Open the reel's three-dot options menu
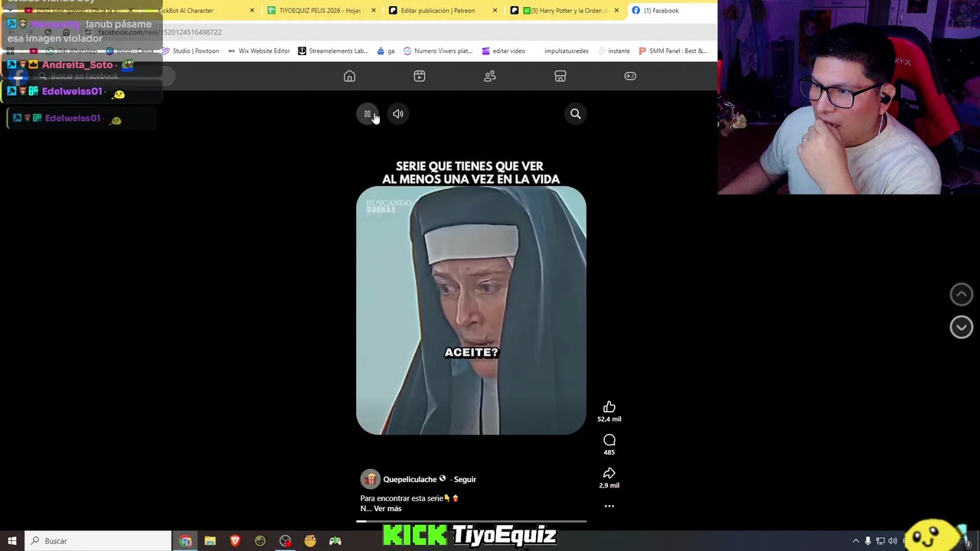Viewport: 980px width, 551px height. point(609,506)
